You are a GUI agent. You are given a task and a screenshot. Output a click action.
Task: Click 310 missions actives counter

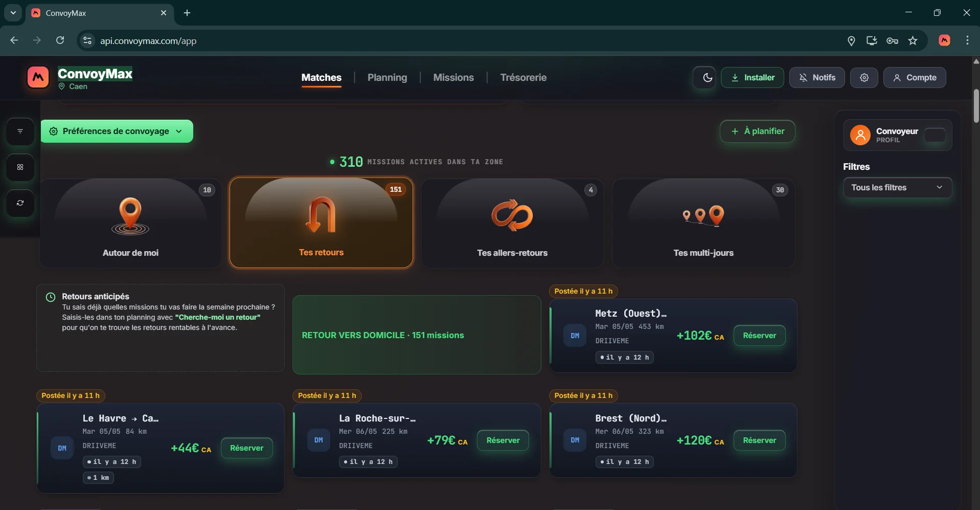click(x=417, y=162)
